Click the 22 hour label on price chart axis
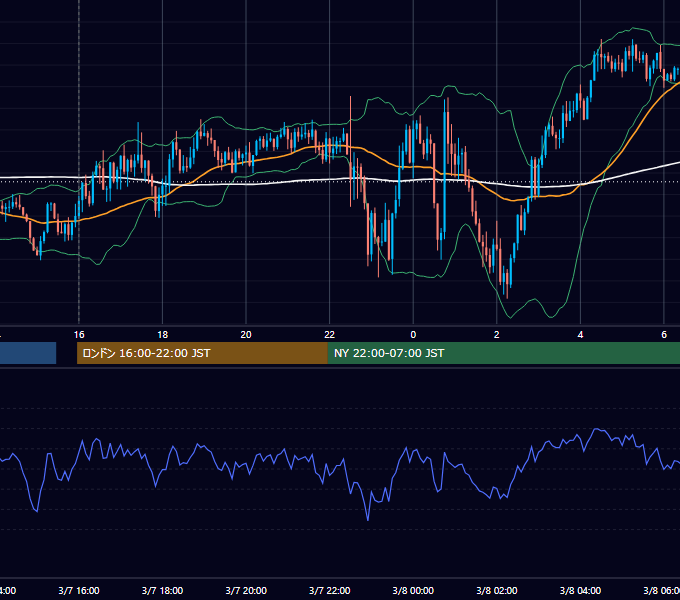Viewport: 680px width, 600px height. click(x=330, y=335)
